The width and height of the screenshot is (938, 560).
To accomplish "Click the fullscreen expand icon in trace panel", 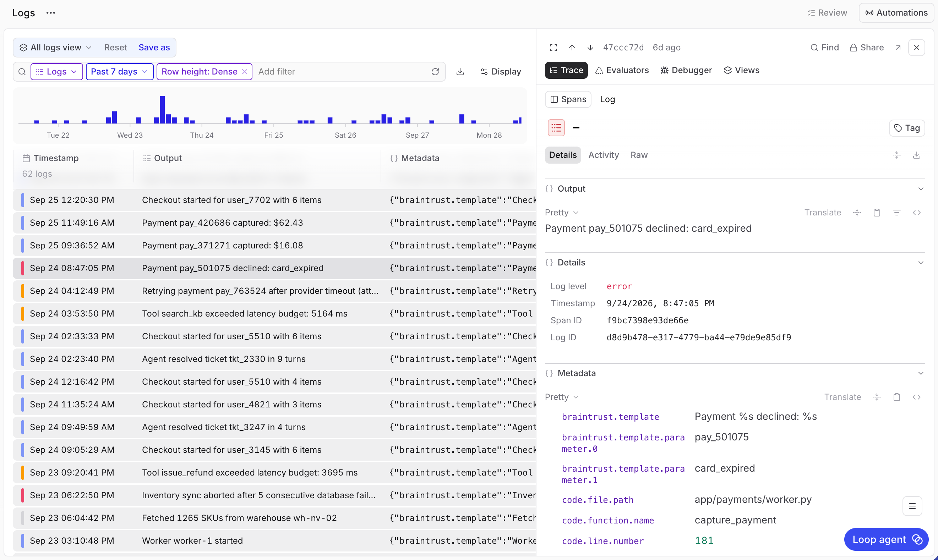I will point(553,48).
